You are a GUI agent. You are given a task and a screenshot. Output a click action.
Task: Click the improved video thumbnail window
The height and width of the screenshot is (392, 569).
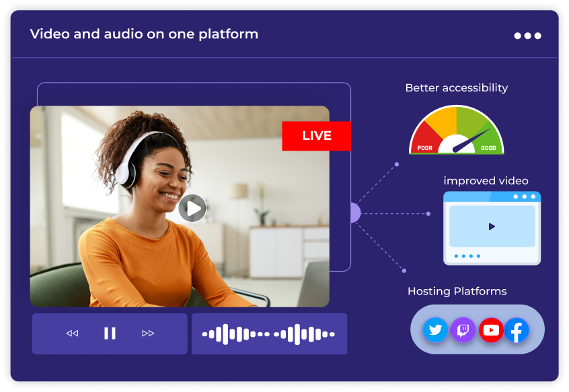tap(492, 229)
